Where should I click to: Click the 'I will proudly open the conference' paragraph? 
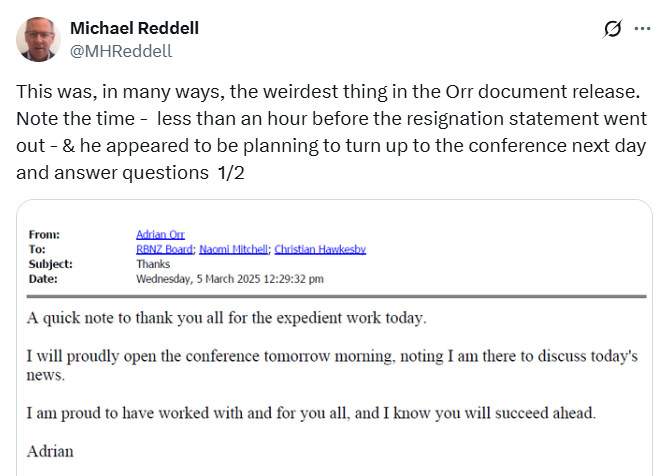pos(330,365)
